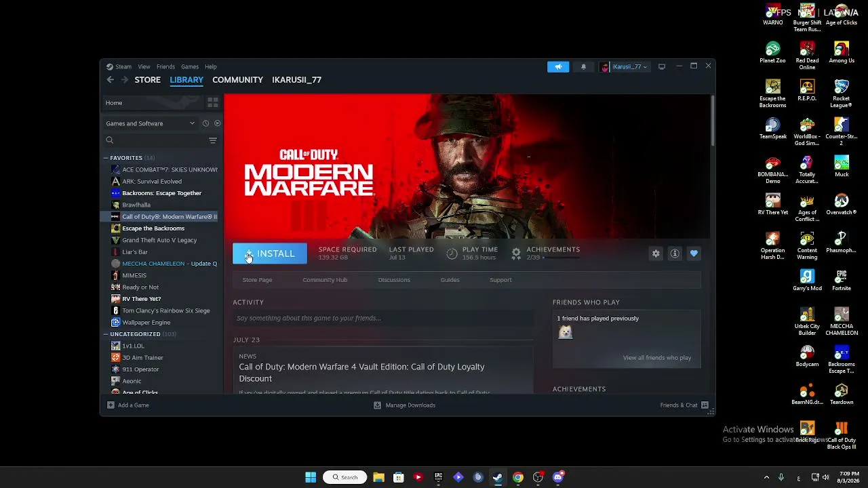Open File Explorer from taskbar
The height and width of the screenshot is (488, 868).
378,477
